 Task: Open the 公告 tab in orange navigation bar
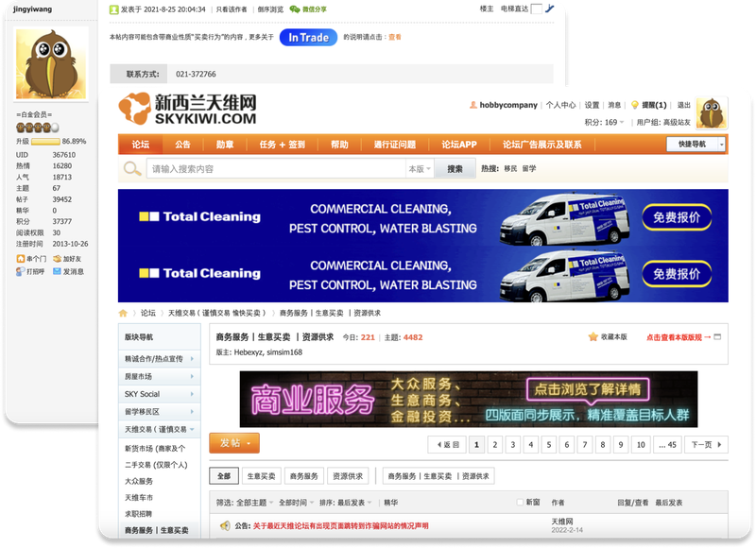pyautogui.click(x=182, y=145)
